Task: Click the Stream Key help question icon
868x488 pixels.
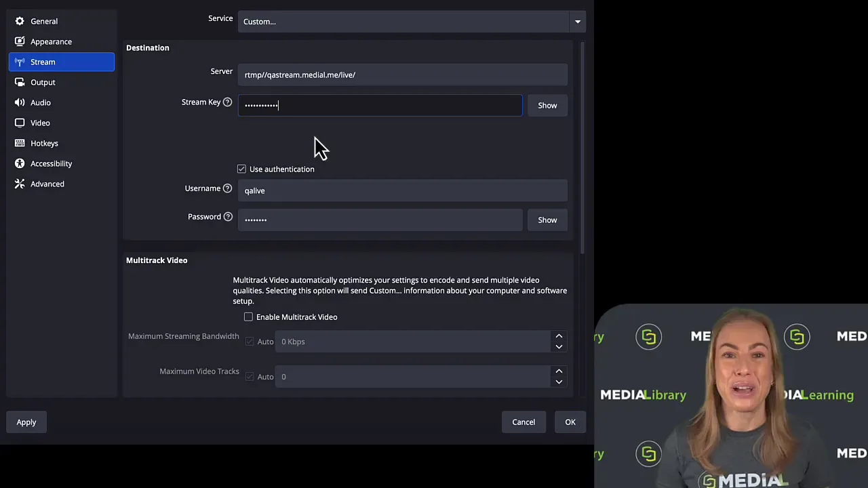Action: [x=228, y=102]
